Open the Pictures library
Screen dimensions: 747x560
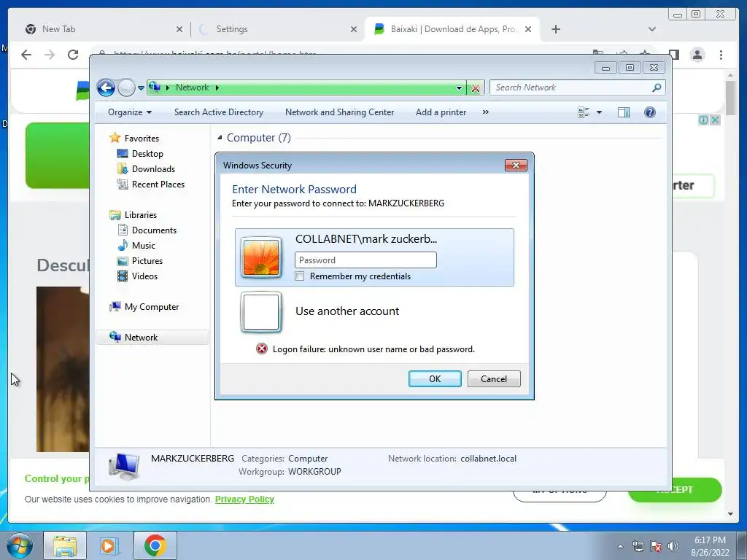coord(147,261)
